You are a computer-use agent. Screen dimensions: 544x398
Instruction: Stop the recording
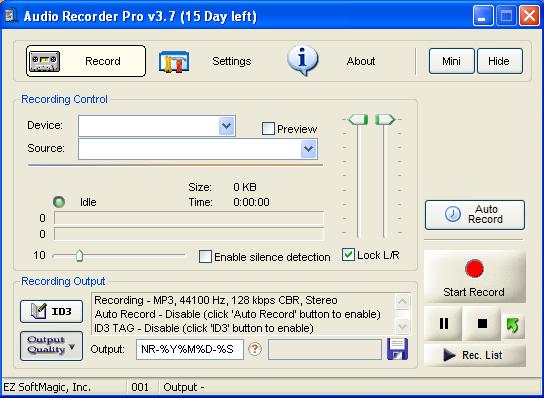click(482, 323)
